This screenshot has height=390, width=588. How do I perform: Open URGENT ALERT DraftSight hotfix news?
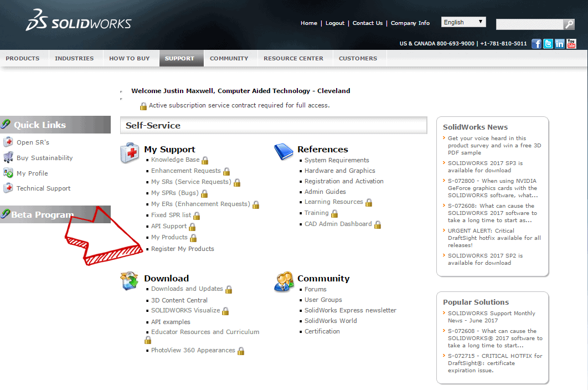pyautogui.click(x=494, y=238)
